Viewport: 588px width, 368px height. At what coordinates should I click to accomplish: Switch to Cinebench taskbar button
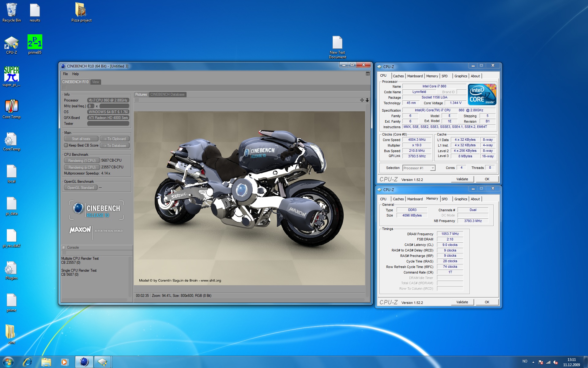tap(84, 362)
